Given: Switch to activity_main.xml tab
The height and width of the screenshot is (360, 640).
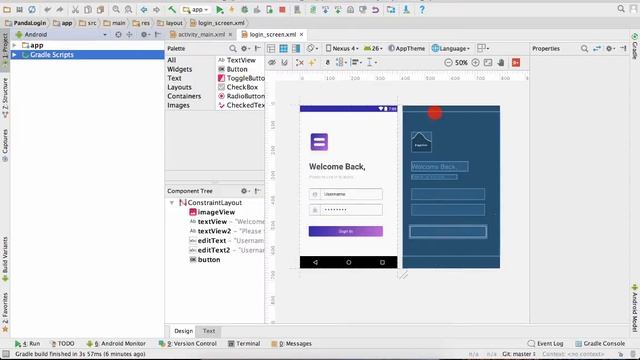Looking at the screenshot, I should pos(201,35).
